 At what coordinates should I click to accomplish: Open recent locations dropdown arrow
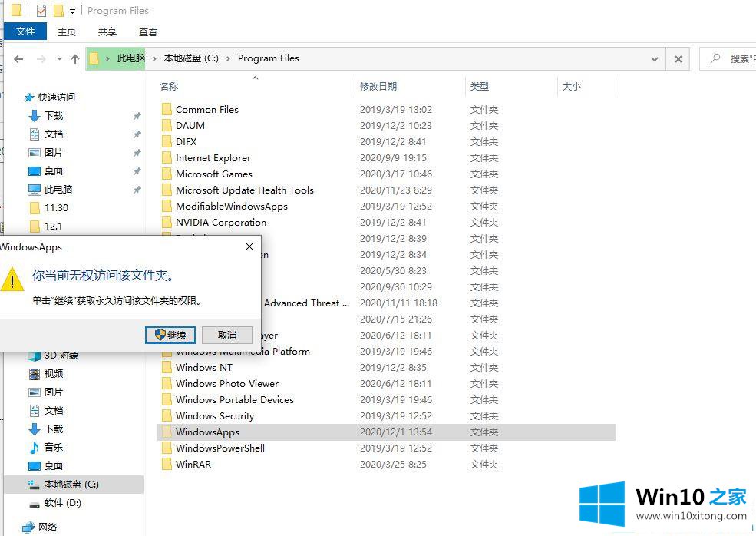click(x=59, y=59)
